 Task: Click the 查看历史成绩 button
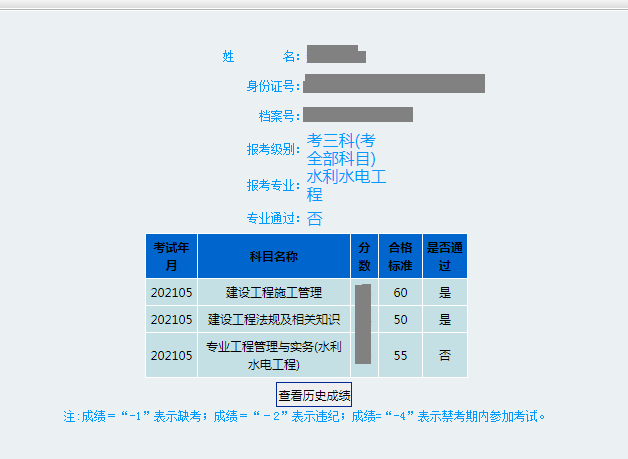(314, 395)
